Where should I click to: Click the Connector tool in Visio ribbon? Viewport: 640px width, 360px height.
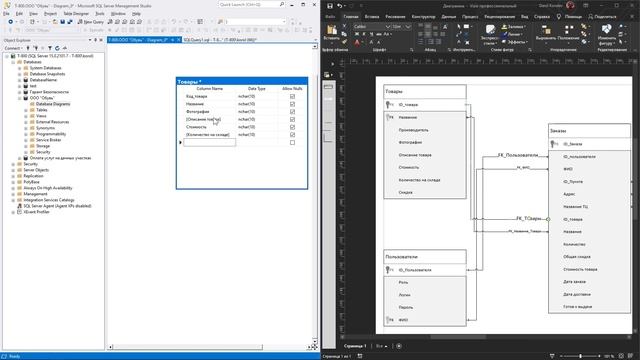[x=459, y=34]
